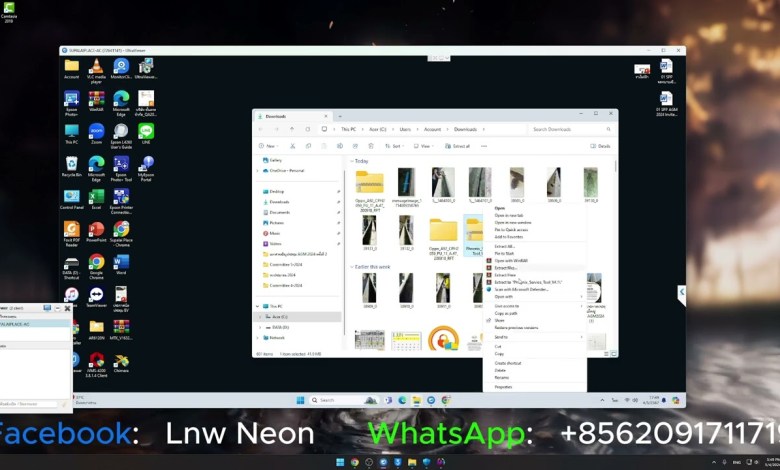The image size is (780, 470).
Task: Open the Sort dropdown in Explorer toolbar
Action: click(x=396, y=146)
